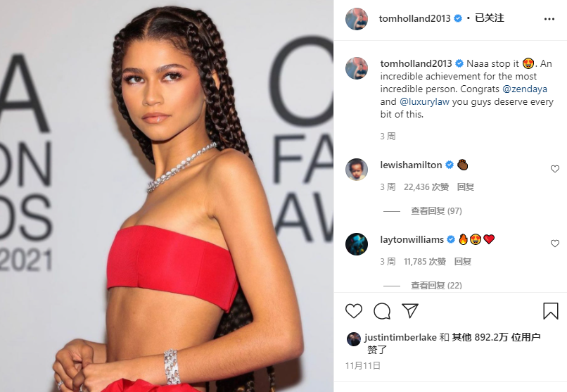Open the @luxurylaw mention link

424,101
